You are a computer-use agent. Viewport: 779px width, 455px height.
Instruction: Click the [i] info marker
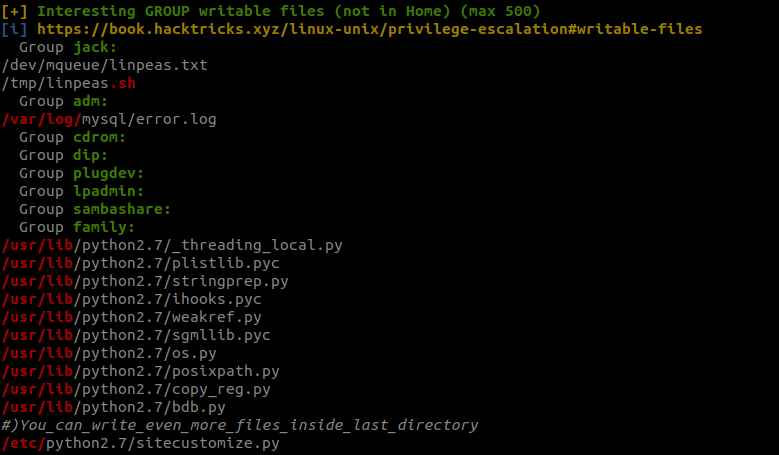click(14, 29)
